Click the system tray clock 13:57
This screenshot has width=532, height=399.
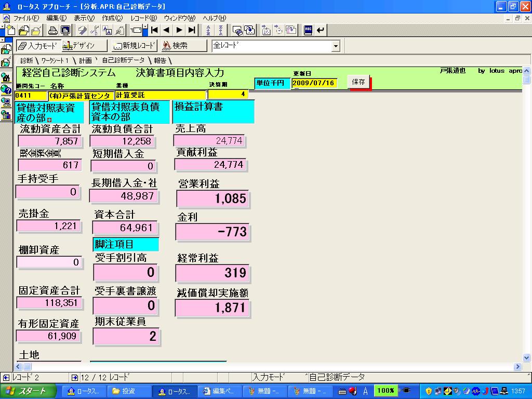coord(518,391)
